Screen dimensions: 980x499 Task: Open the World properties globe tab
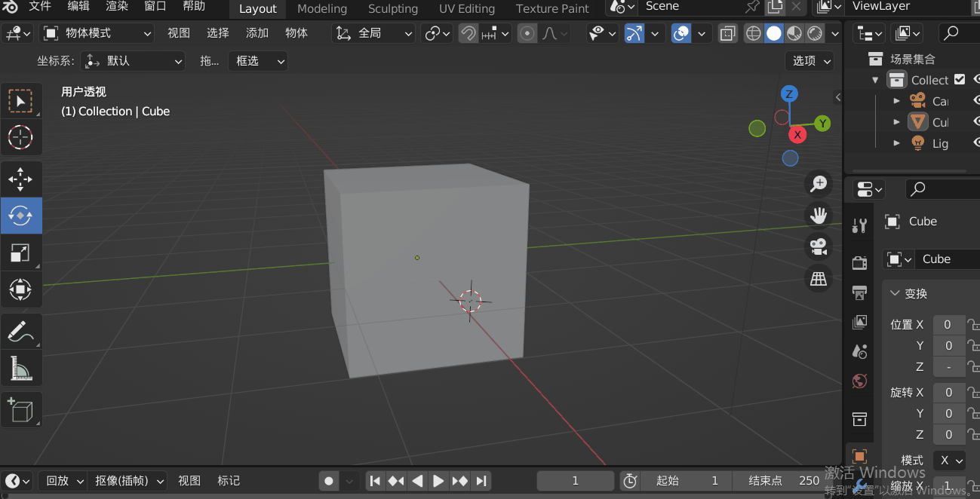tap(859, 381)
